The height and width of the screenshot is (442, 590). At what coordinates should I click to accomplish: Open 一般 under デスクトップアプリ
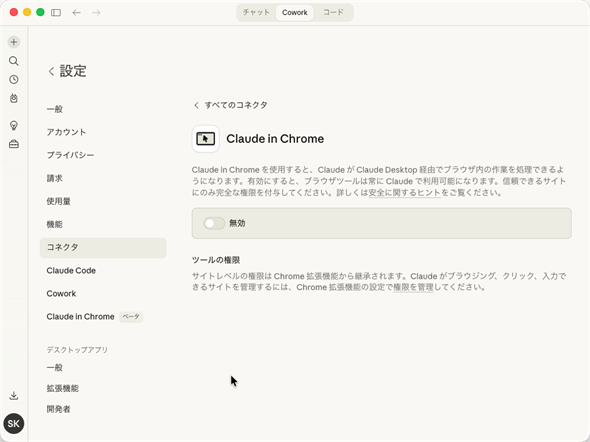click(103, 368)
